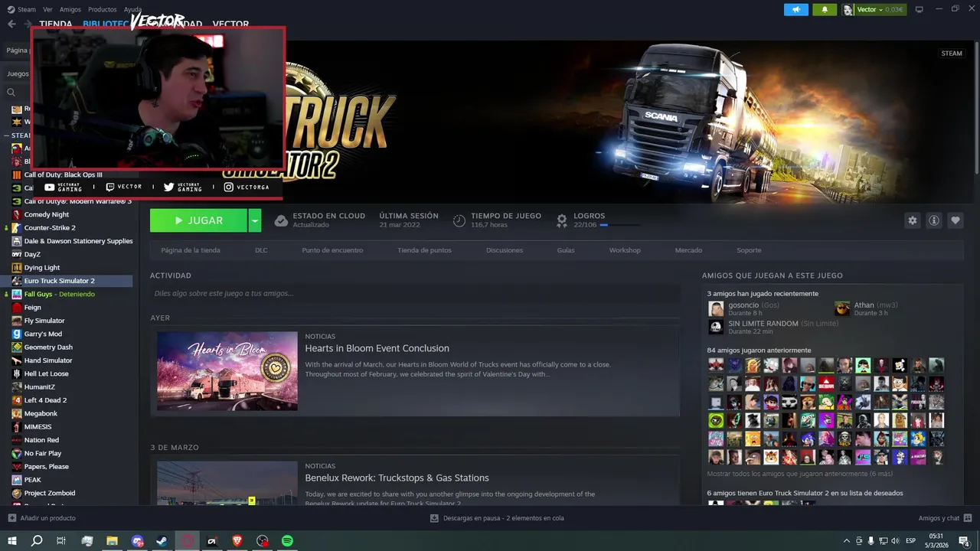Select Left 4 Dead 2 in library
The image size is (980, 551).
click(x=45, y=400)
